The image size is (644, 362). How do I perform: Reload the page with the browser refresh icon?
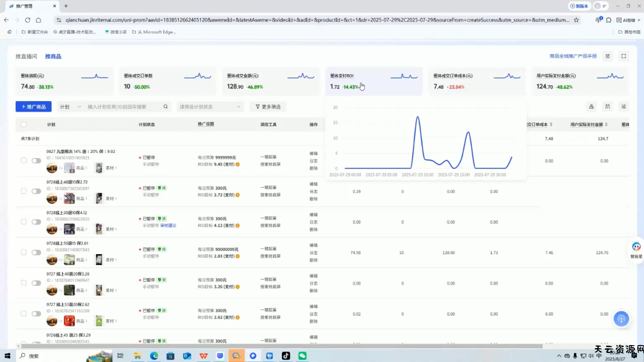click(x=27, y=20)
